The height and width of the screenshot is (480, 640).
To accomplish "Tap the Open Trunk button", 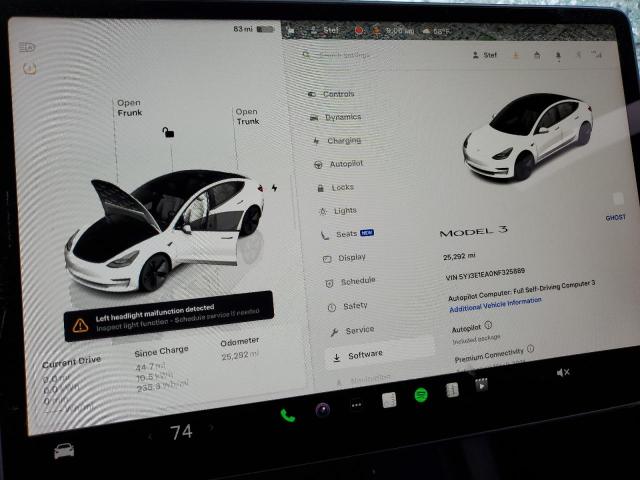I will point(247,116).
